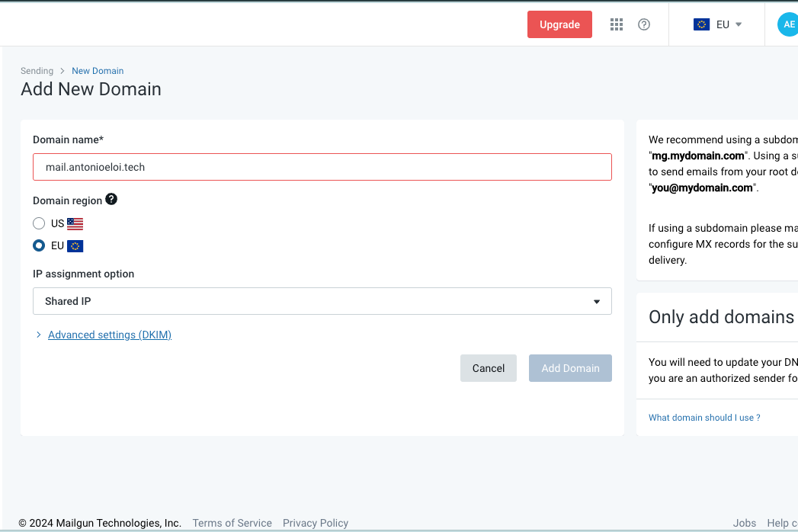Click the EU flag in the top navigation
The width and height of the screenshot is (798, 532).
701,24
